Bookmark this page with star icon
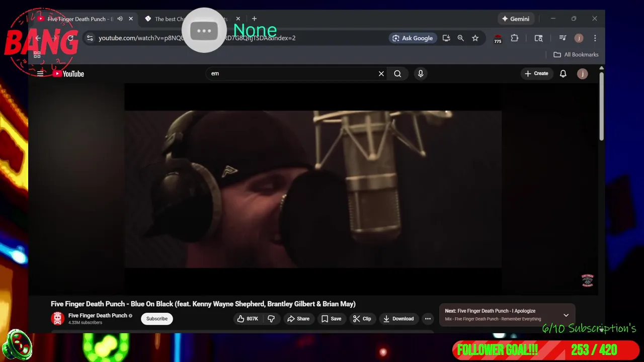 pyautogui.click(x=475, y=38)
